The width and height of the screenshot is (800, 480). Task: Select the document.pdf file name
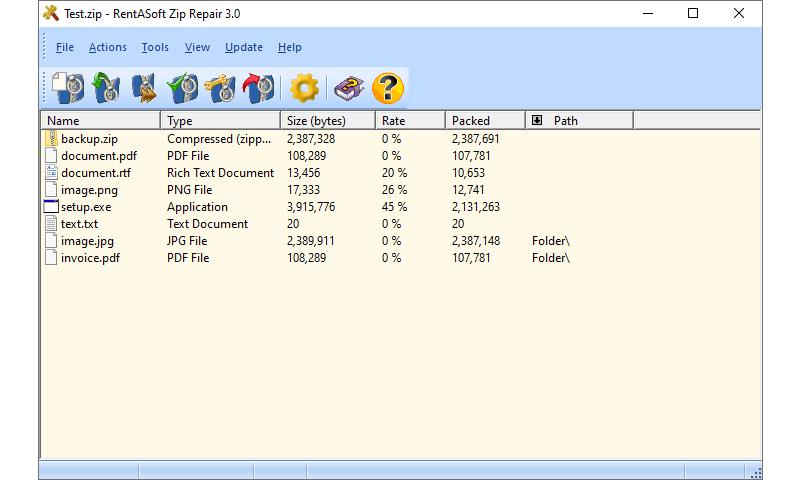(x=99, y=156)
